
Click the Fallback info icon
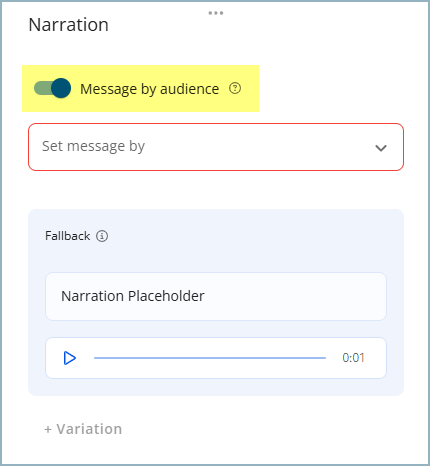(x=102, y=236)
